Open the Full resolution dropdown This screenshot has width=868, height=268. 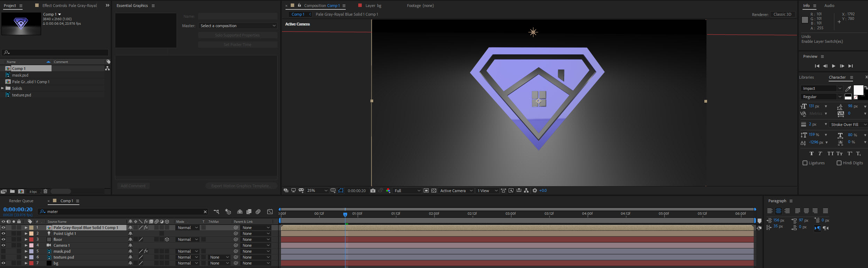click(407, 191)
